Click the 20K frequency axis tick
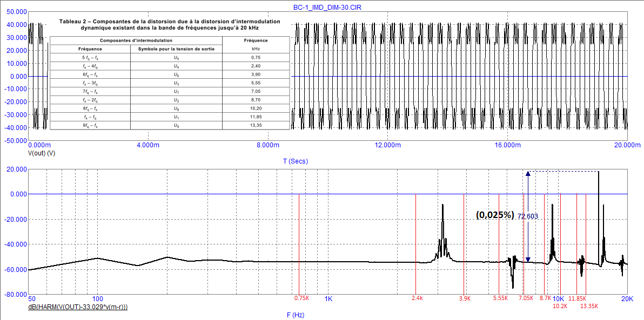The width and height of the screenshot is (644, 320). coord(627,299)
